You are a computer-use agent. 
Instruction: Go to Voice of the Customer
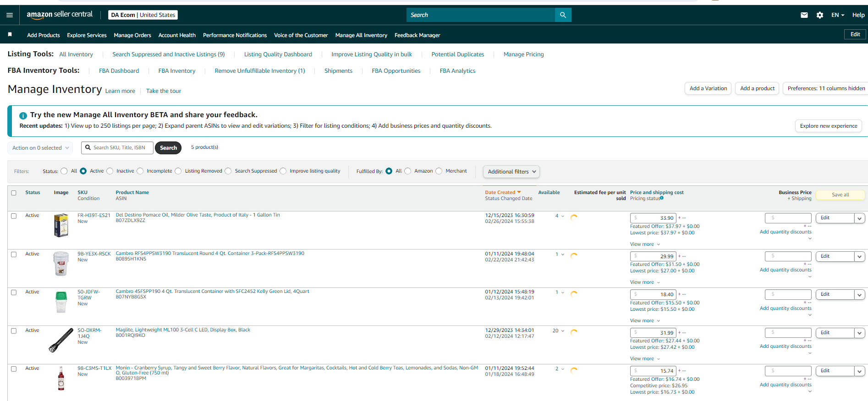(x=301, y=35)
